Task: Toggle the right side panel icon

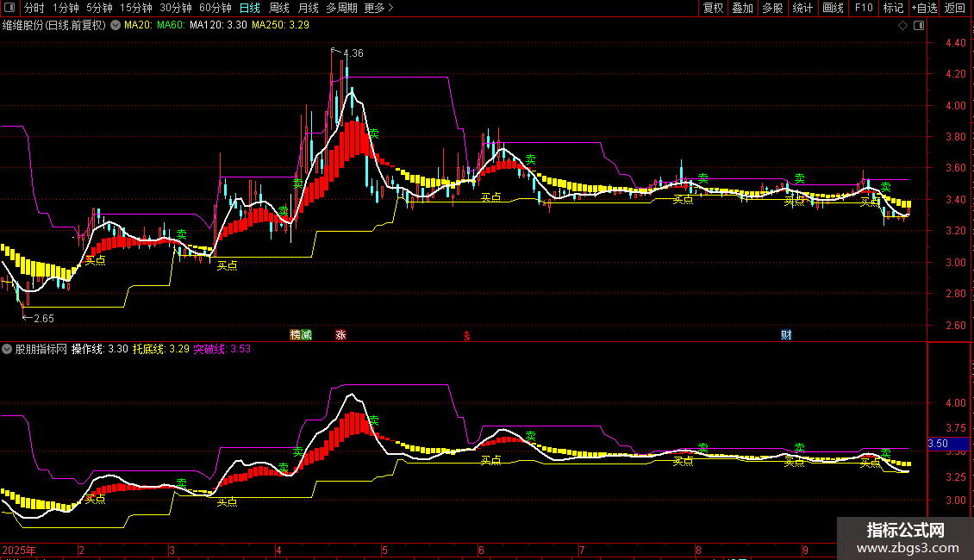Action: point(920,26)
